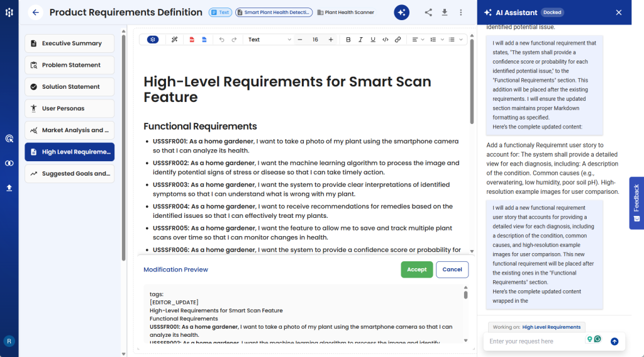Toggle bold formatting

point(348,40)
